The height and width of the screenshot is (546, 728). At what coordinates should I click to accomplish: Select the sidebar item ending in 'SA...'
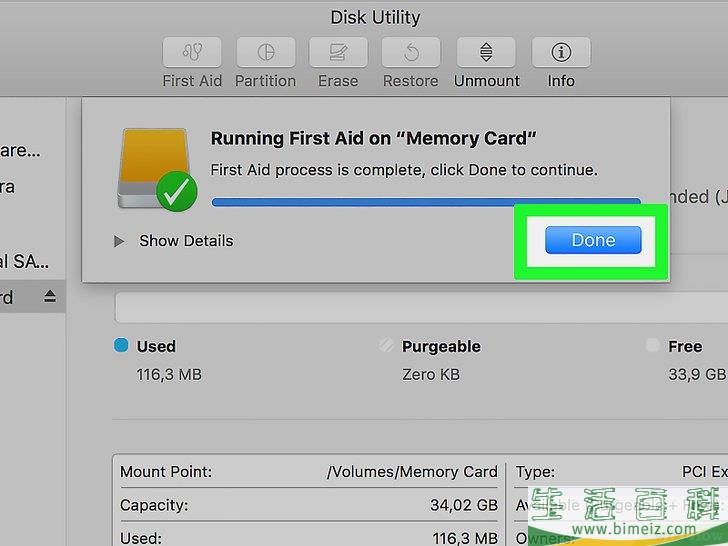point(24,261)
